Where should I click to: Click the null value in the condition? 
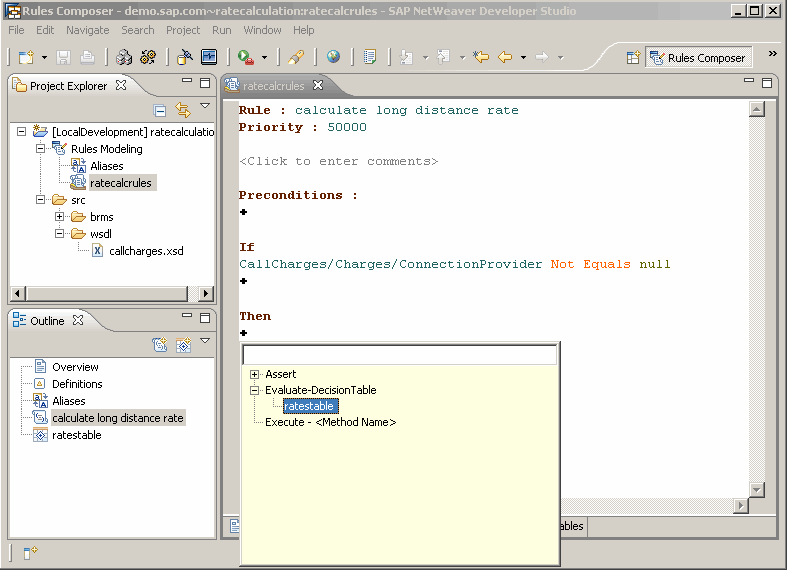pyautogui.click(x=654, y=264)
